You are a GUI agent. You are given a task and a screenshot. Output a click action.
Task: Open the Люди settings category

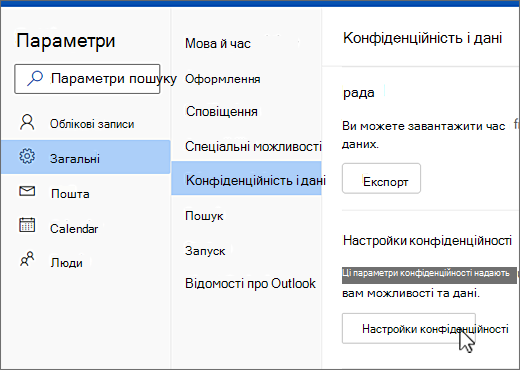click(x=86, y=263)
